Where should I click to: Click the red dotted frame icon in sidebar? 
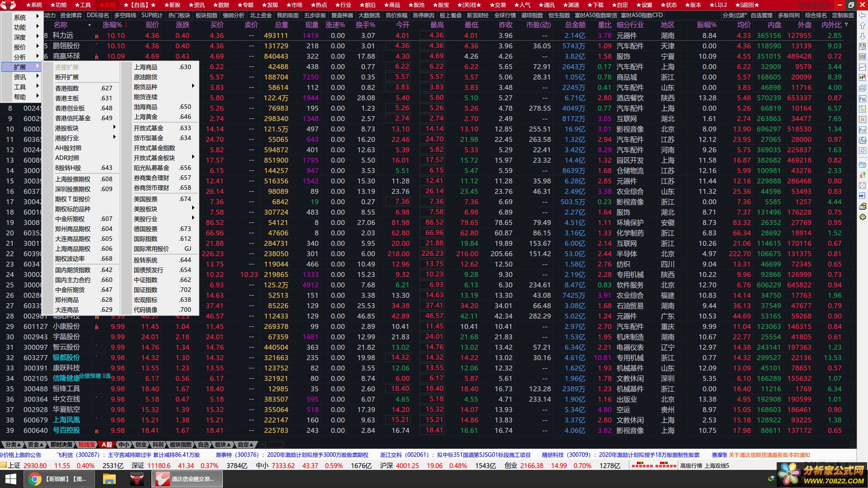pos(863,185)
